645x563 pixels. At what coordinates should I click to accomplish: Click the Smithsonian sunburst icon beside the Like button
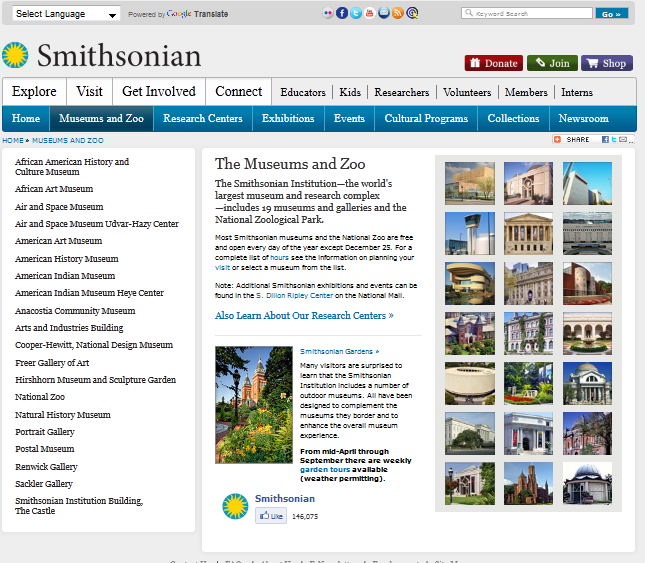coord(235,506)
